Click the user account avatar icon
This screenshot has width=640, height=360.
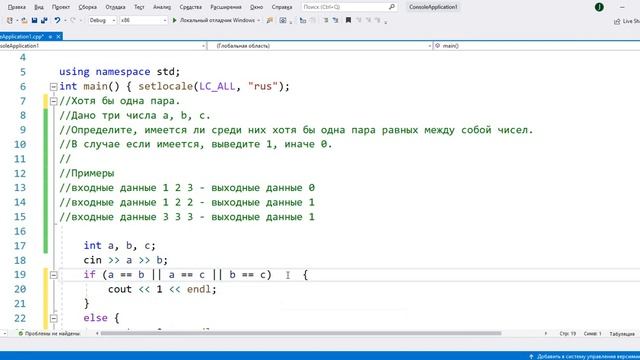pyautogui.click(x=599, y=7)
